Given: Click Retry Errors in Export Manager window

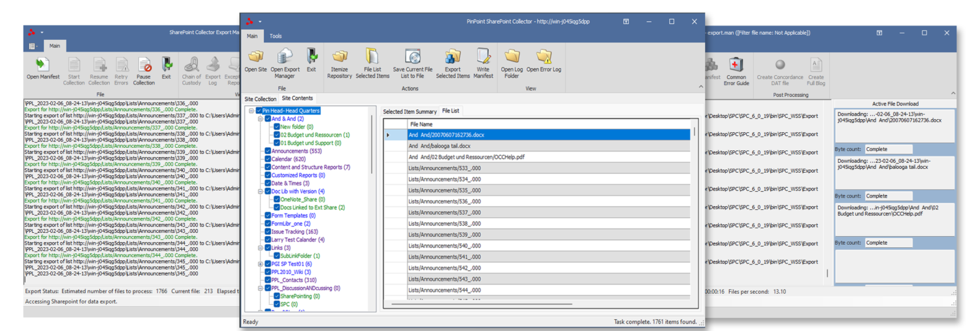Looking at the screenshot, I should (x=122, y=71).
